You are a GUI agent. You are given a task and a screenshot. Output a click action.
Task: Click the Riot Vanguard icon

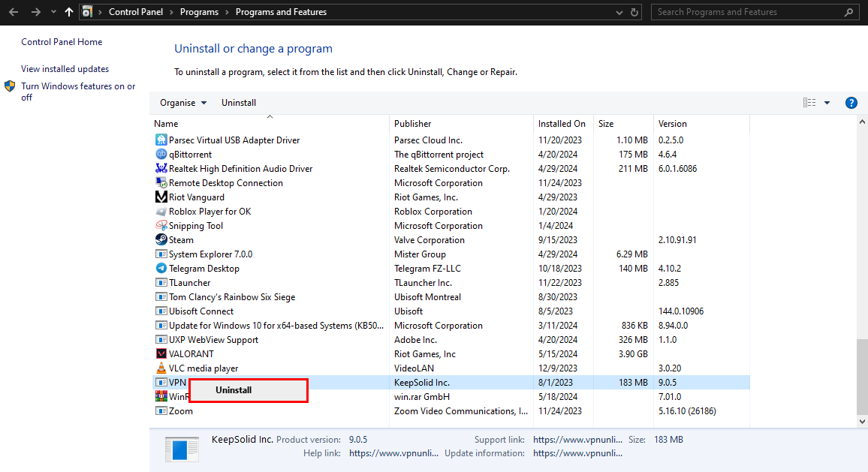click(161, 197)
